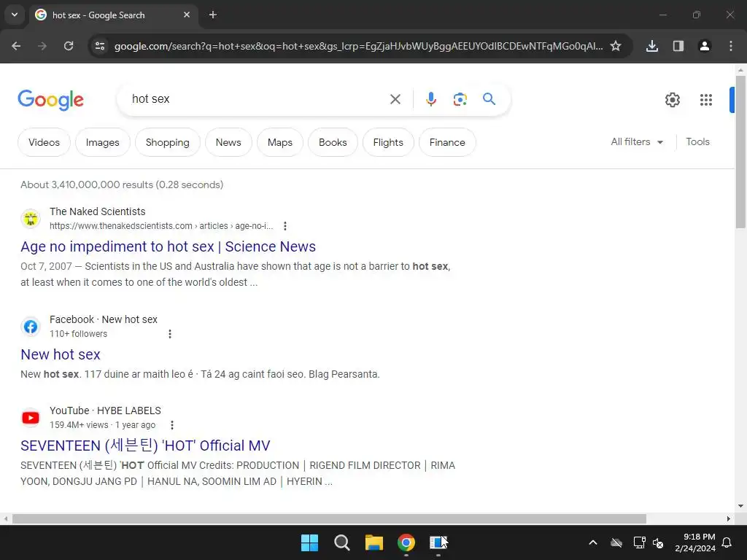
Task: Reload the current page
Action: point(69,46)
